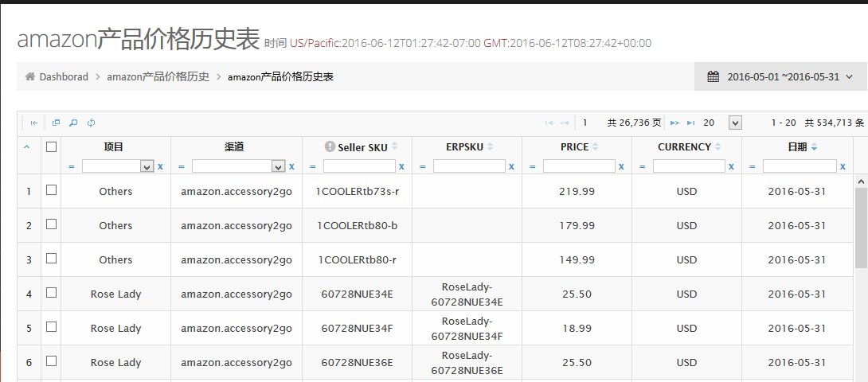This screenshot has height=382, width=868.
Task: Click the first-column collapse arrow in grid toolbar
Action: click(33, 123)
